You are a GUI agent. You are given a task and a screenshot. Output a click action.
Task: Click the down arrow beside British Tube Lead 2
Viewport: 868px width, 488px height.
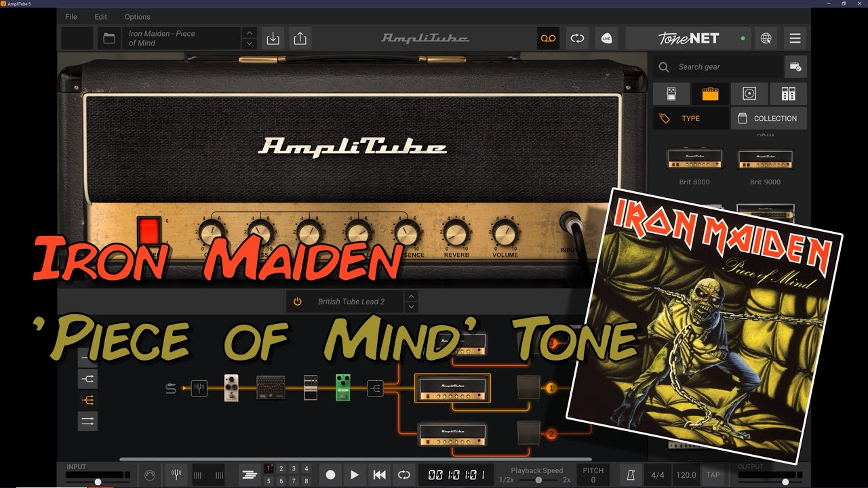pos(410,307)
